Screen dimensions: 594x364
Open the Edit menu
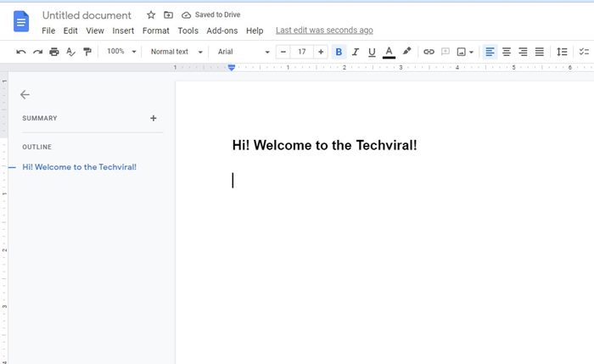point(70,31)
